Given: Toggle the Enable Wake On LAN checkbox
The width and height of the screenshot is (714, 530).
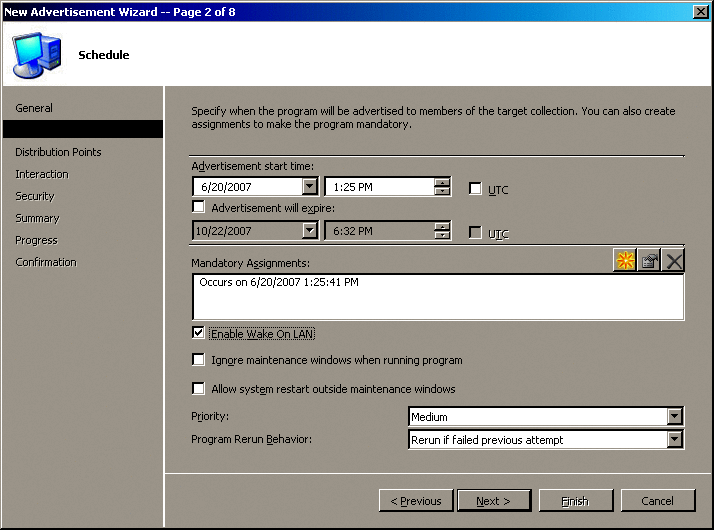Looking at the screenshot, I should 198,333.
